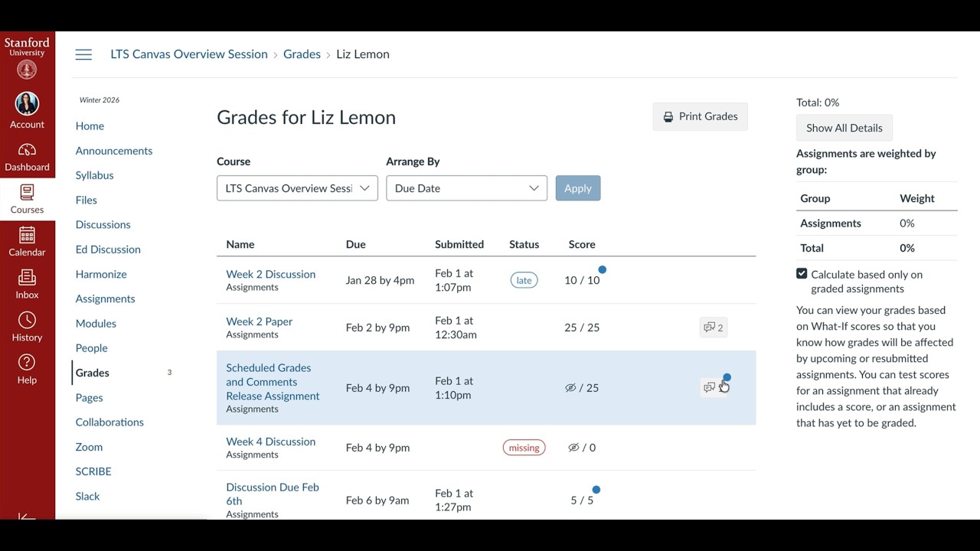Open Ed Discussion in course navigation
Screen dimensions: 980x551
pyautogui.click(x=108, y=249)
